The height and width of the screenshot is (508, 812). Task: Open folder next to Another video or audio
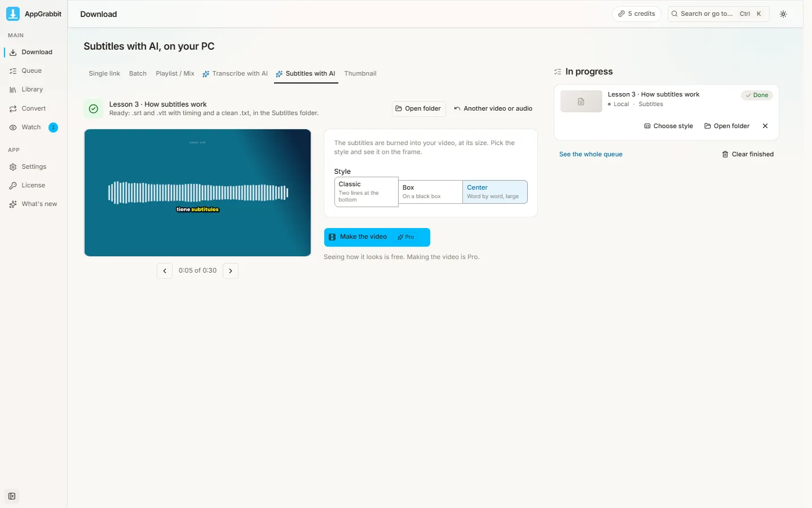(418, 108)
